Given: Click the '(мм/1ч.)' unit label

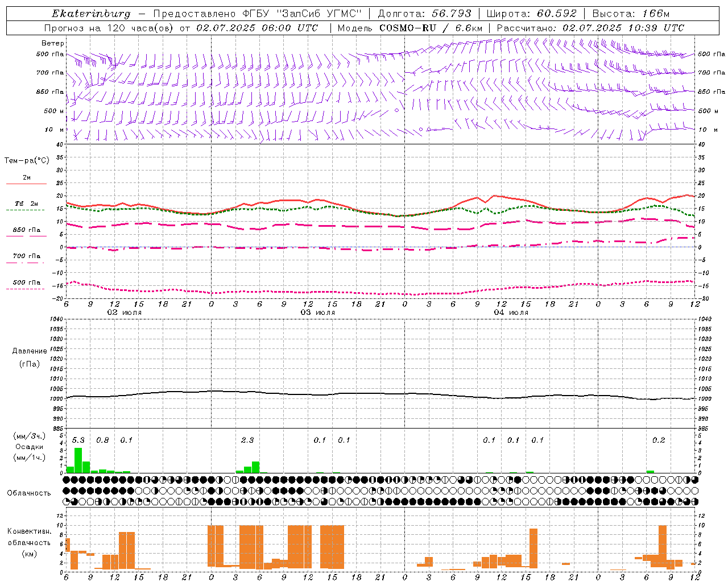Looking at the screenshot, I should point(30,457).
